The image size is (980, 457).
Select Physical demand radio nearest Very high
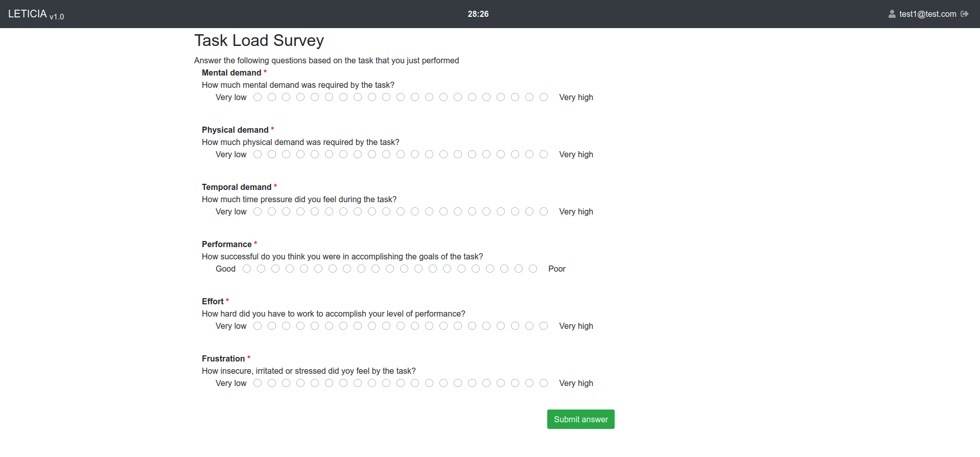coord(544,154)
